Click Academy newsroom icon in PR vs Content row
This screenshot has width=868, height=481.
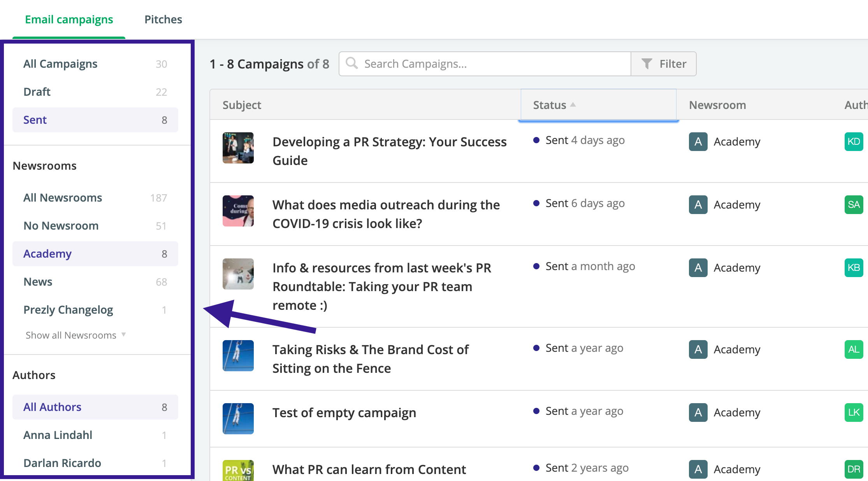pyautogui.click(x=698, y=469)
